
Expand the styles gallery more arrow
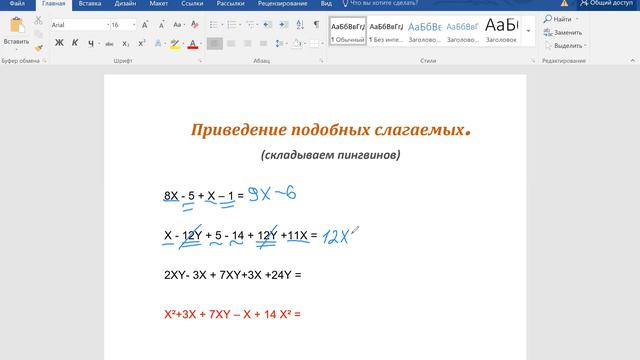pos(529,31)
